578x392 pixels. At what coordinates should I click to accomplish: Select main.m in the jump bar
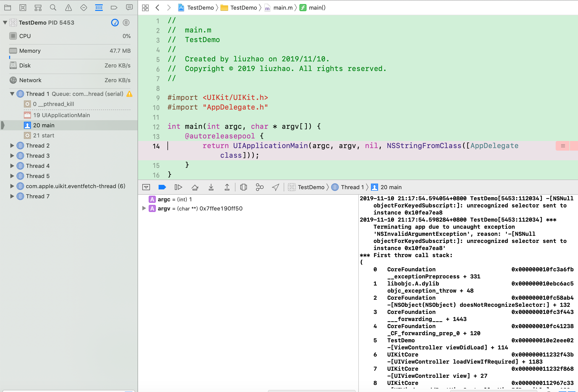click(x=283, y=8)
